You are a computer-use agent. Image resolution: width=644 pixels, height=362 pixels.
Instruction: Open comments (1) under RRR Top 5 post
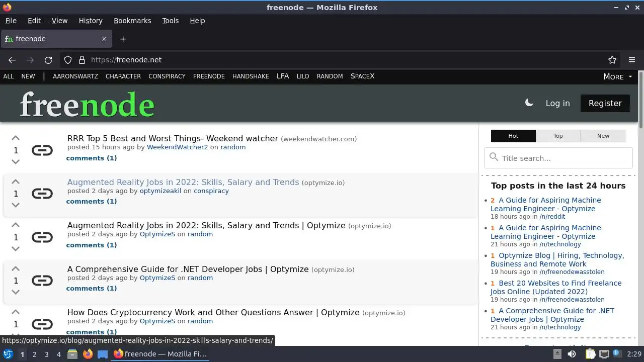pyautogui.click(x=92, y=158)
